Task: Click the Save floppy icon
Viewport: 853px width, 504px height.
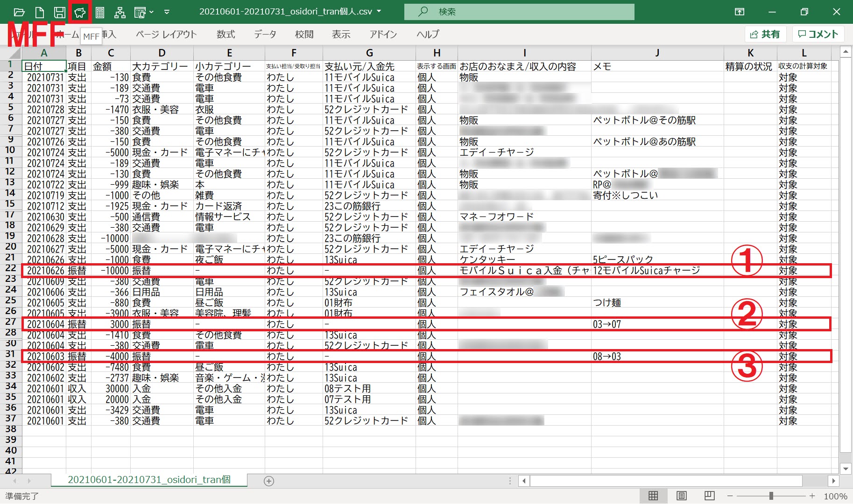Action: point(60,12)
